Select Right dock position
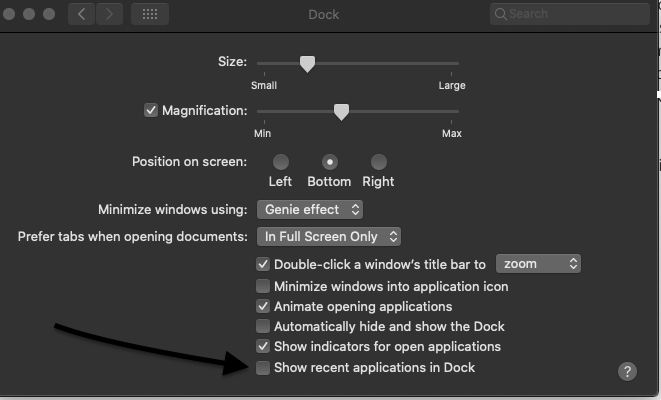The height and width of the screenshot is (400, 661). (x=378, y=162)
